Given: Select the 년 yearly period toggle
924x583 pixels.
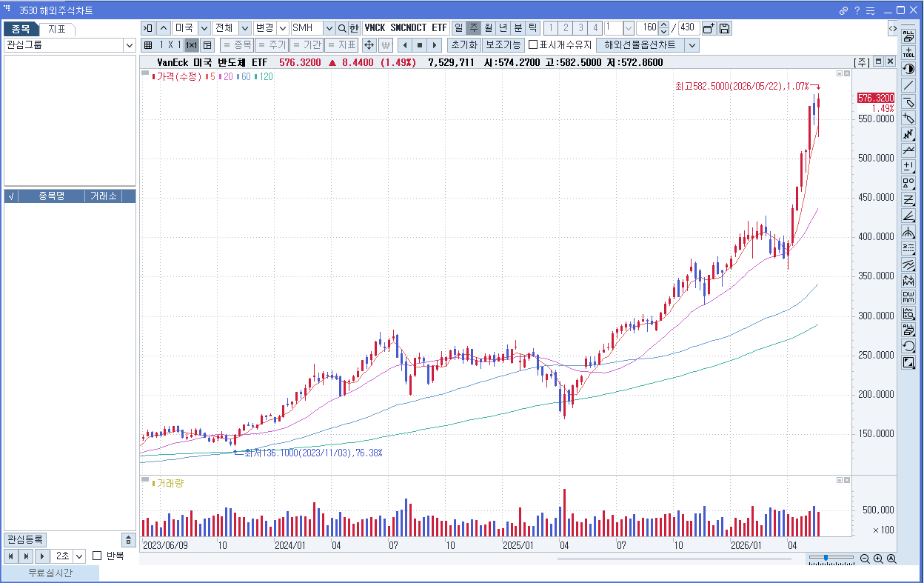Looking at the screenshot, I should (x=503, y=27).
